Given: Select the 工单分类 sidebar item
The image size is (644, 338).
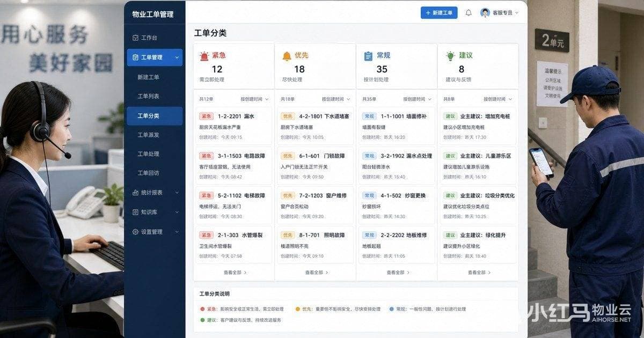Looking at the screenshot, I should (155, 116).
